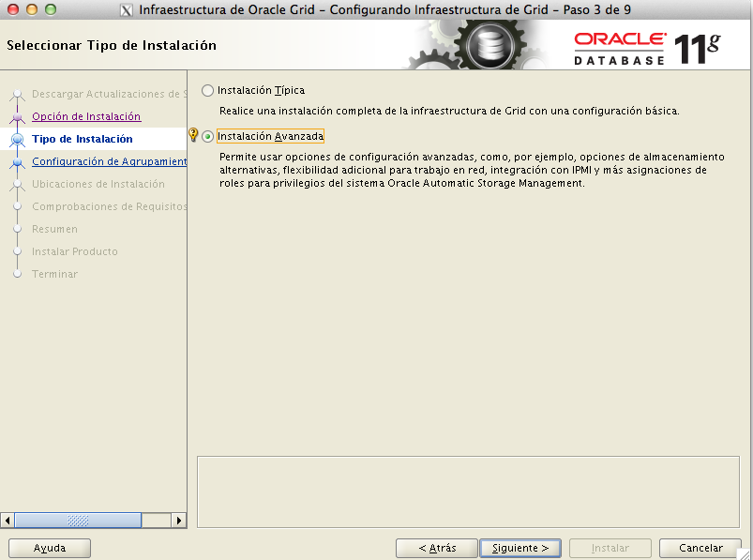Click the sidebar scrollbar's right arrow
753x560 pixels.
click(180, 520)
